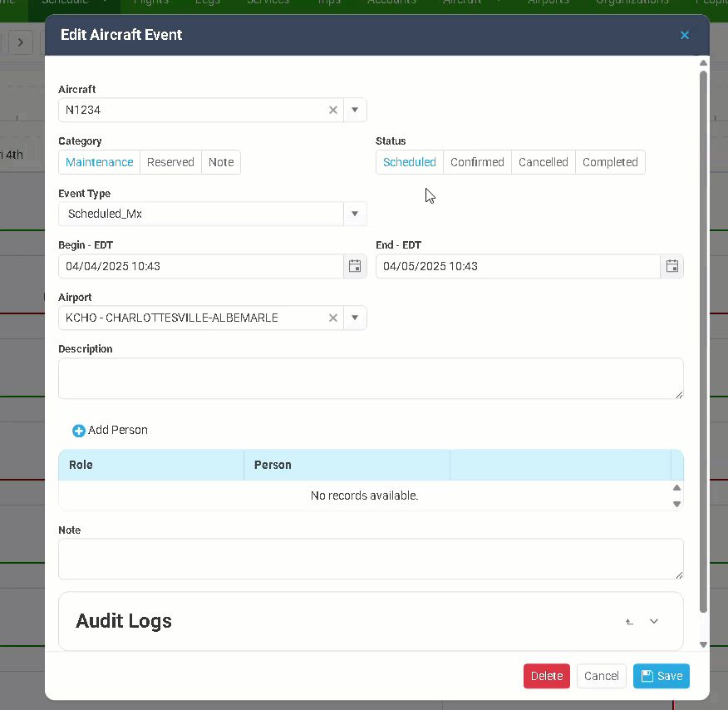Mark status as Confirmed
The width and height of the screenshot is (728, 710).
click(477, 162)
